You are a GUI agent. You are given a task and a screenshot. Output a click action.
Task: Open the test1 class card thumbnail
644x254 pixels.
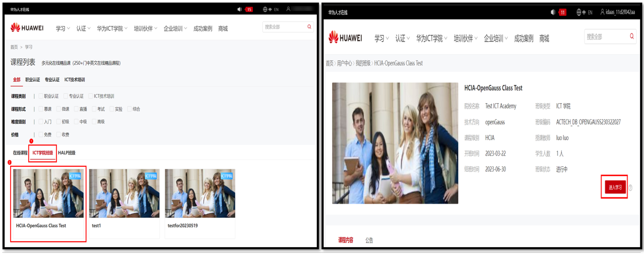click(124, 193)
